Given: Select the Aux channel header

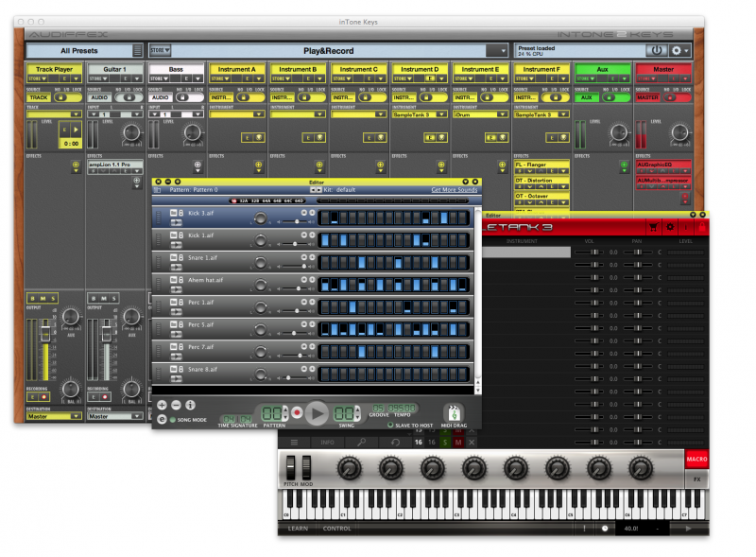Looking at the screenshot, I should point(602,69).
